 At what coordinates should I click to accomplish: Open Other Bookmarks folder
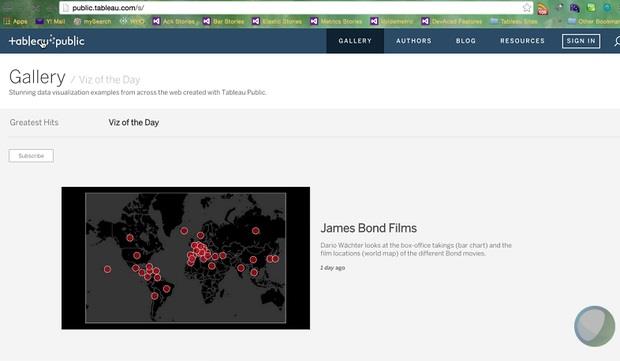(x=594, y=21)
